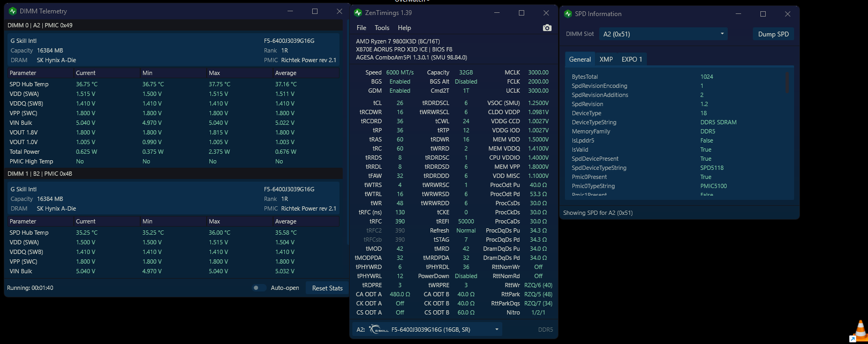The image size is (868, 344).
Task: Open the Tools menu in ZenTimings
Action: click(382, 28)
